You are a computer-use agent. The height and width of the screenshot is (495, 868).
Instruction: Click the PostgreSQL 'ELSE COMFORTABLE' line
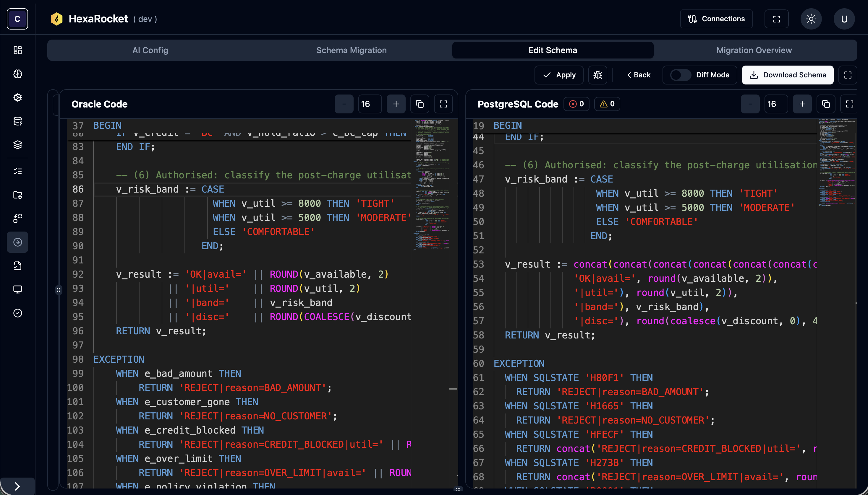(x=647, y=222)
